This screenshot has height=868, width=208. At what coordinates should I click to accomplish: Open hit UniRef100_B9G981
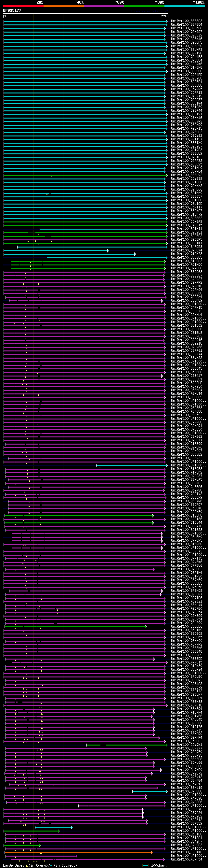click(187, 233)
